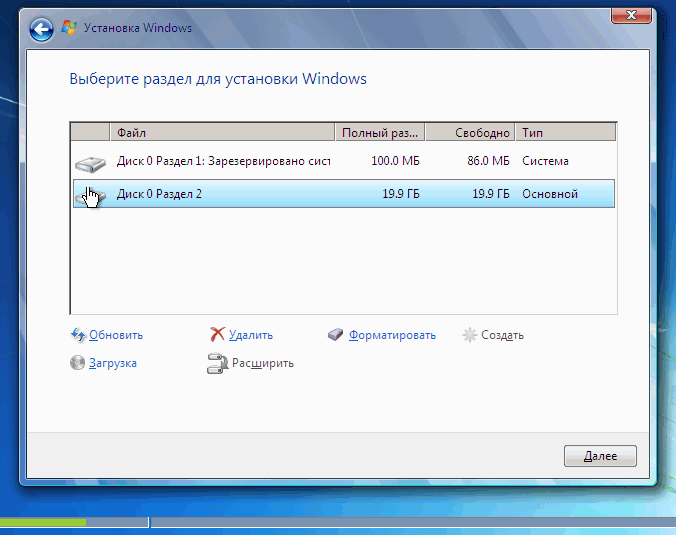Load a driver via the Загрузка link
The image size is (676, 535).
pos(113,363)
